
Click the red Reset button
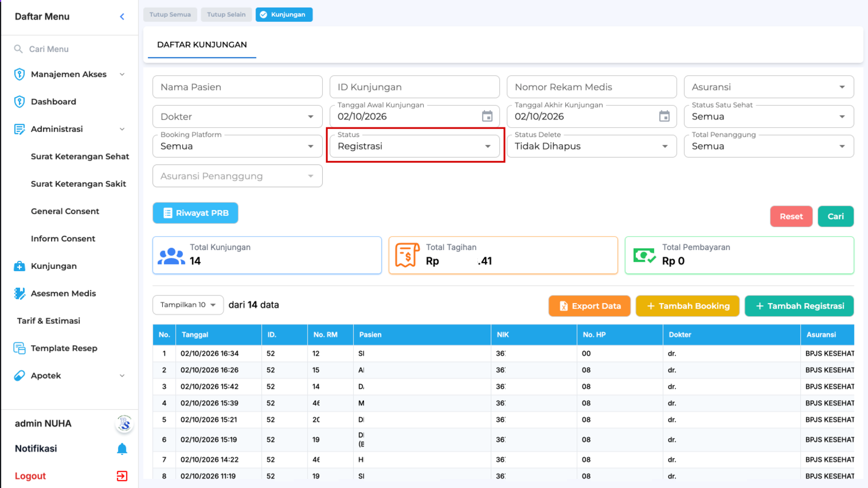point(791,216)
